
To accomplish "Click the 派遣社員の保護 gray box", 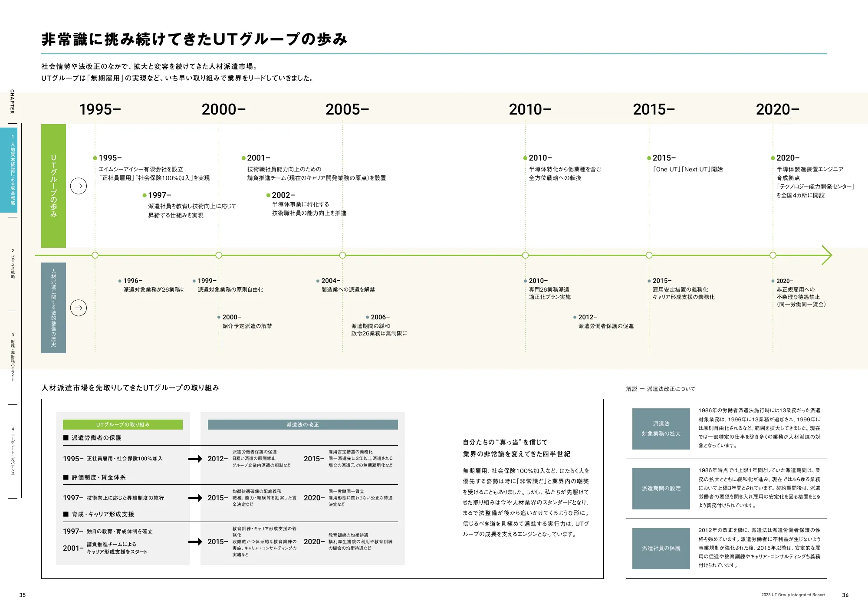I will (x=661, y=548).
